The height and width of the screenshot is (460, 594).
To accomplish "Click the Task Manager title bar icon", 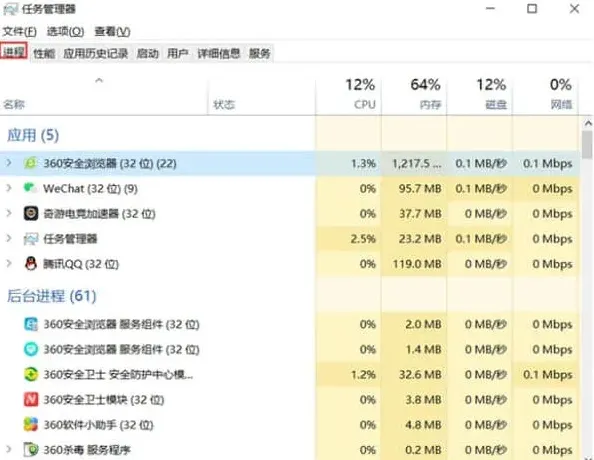I will (11, 9).
